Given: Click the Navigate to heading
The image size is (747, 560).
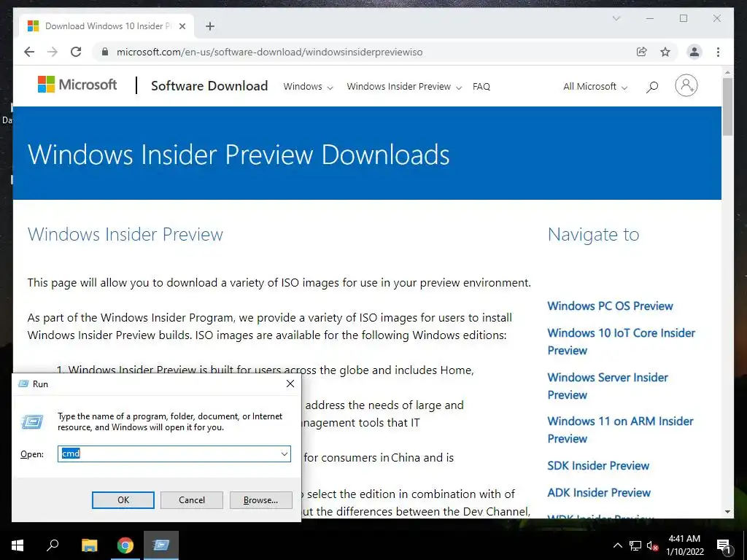Looking at the screenshot, I should point(593,234).
